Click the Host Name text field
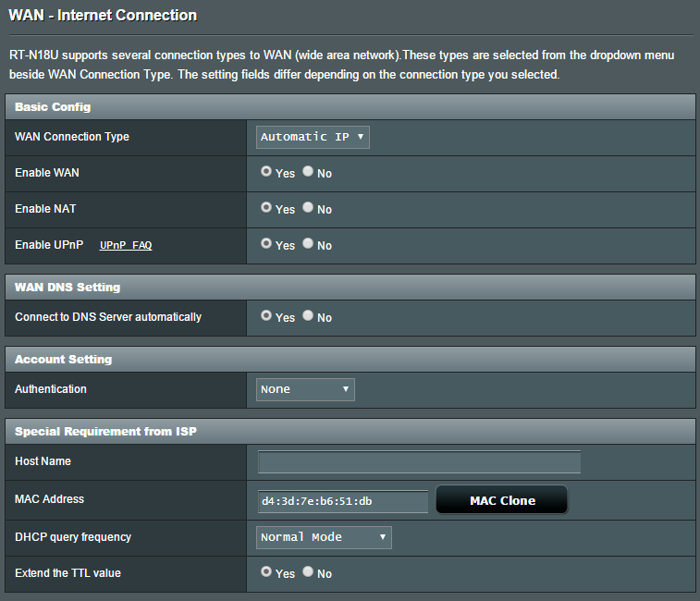This screenshot has height=601, width=700. pos(419,461)
